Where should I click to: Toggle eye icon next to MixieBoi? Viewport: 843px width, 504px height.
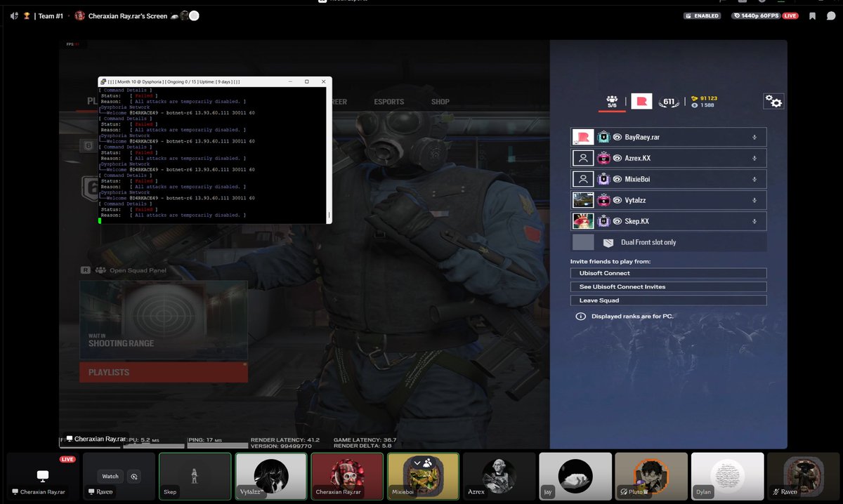(x=617, y=179)
